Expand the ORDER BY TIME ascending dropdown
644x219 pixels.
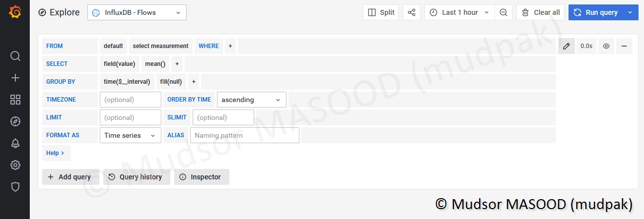point(252,100)
